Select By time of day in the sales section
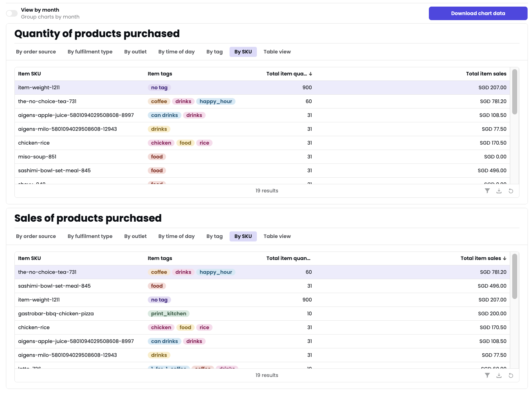The image size is (532, 393). (x=176, y=236)
